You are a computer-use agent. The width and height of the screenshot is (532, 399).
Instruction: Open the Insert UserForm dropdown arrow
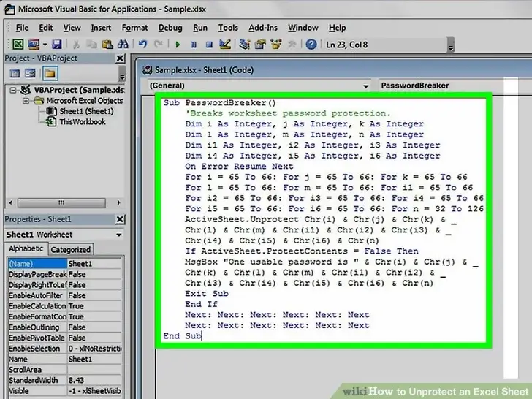tap(45, 45)
